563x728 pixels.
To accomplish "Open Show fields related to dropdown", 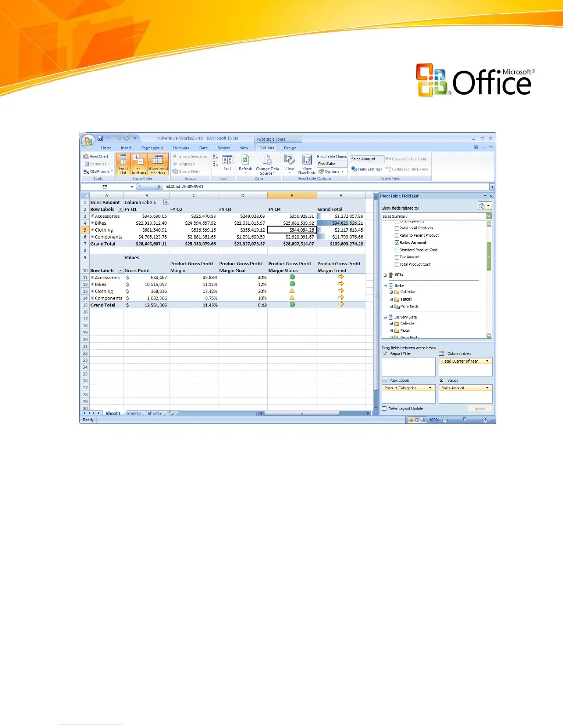I will (488, 216).
